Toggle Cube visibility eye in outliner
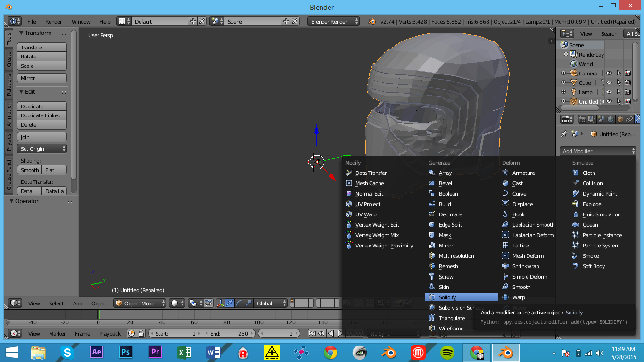Viewport: 644px width, 362px height. click(x=609, y=83)
